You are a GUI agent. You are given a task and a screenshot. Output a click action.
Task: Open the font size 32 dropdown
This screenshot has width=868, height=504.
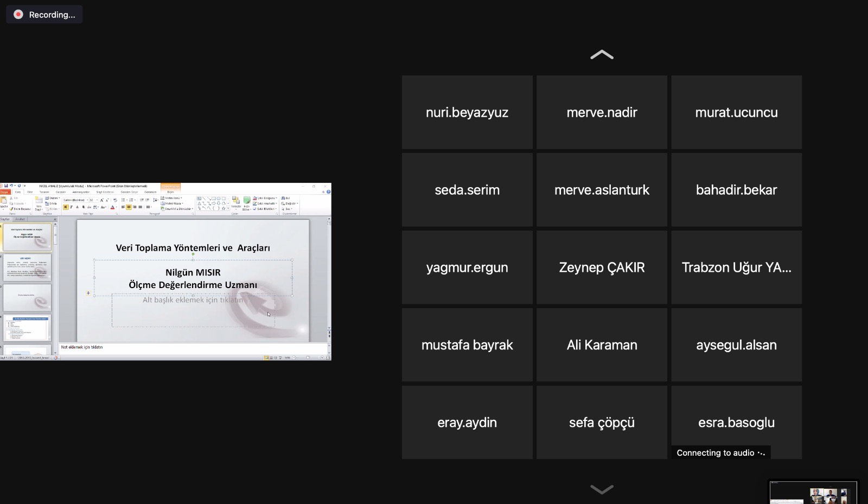click(x=97, y=200)
